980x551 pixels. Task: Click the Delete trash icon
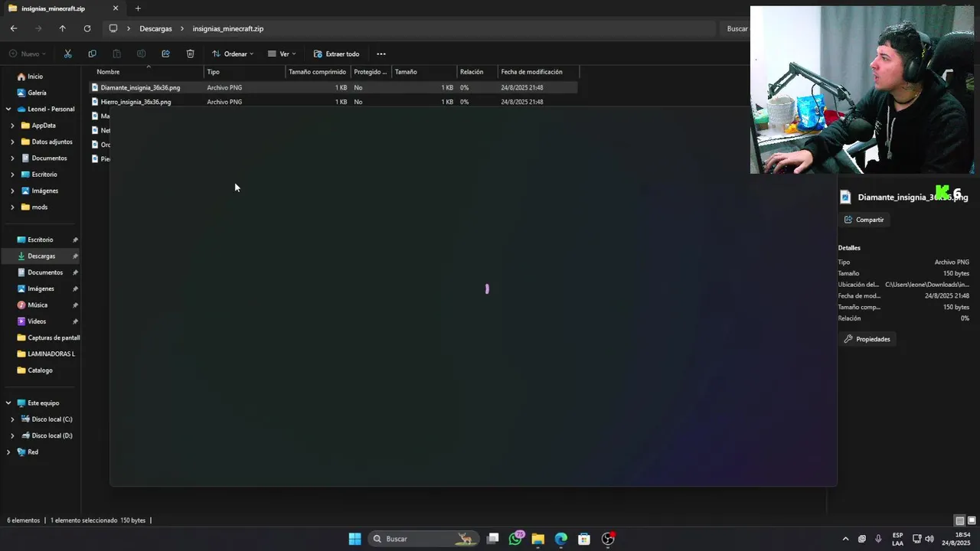click(x=190, y=54)
